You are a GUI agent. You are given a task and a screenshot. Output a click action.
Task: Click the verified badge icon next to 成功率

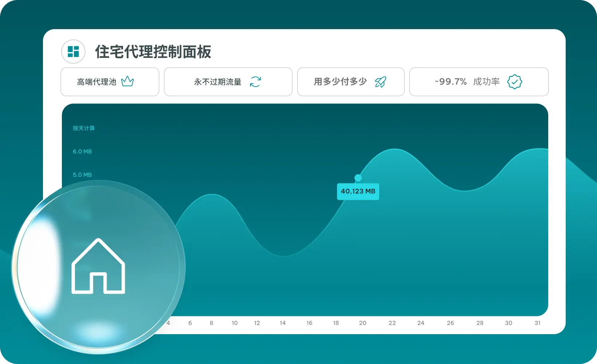pyautogui.click(x=514, y=82)
